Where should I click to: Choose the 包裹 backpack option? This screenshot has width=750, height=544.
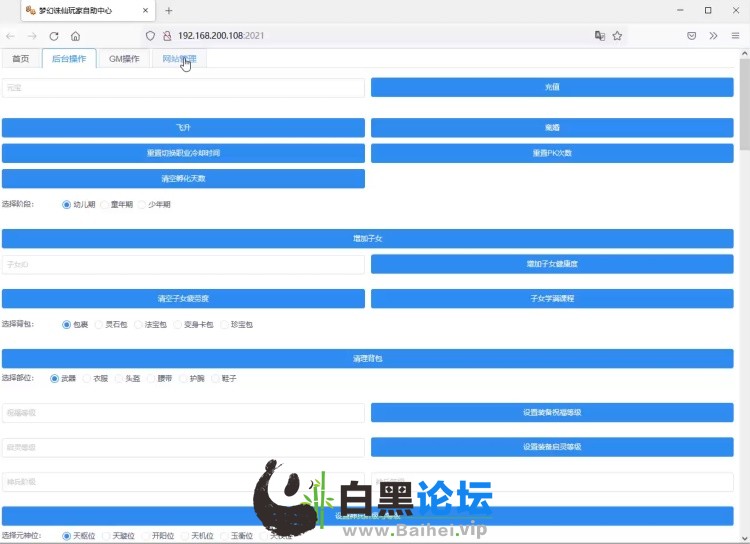75,324
